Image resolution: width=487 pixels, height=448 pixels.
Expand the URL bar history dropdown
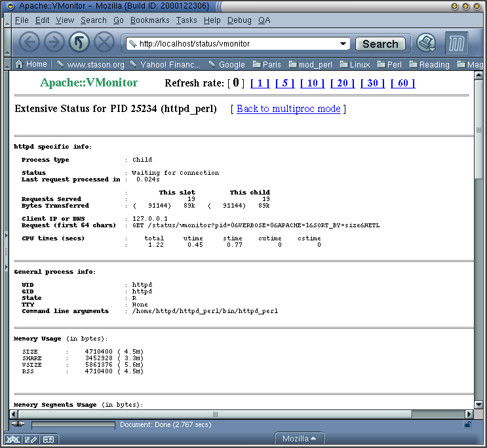coord(343,44)
